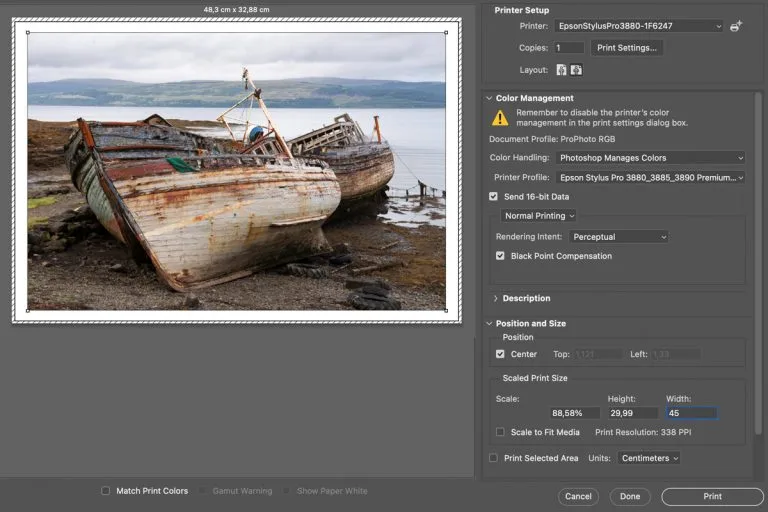Image resolution: width=768 pixels, height=512 pixels.
Task: Click the Print Settings button
Action: [x=627, y=48]
